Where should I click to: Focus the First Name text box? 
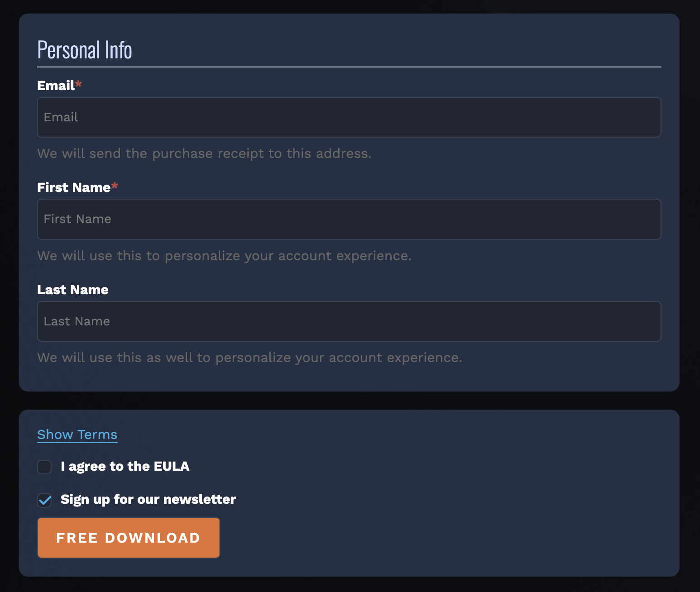pyautogui.click(x=349, y=219)
